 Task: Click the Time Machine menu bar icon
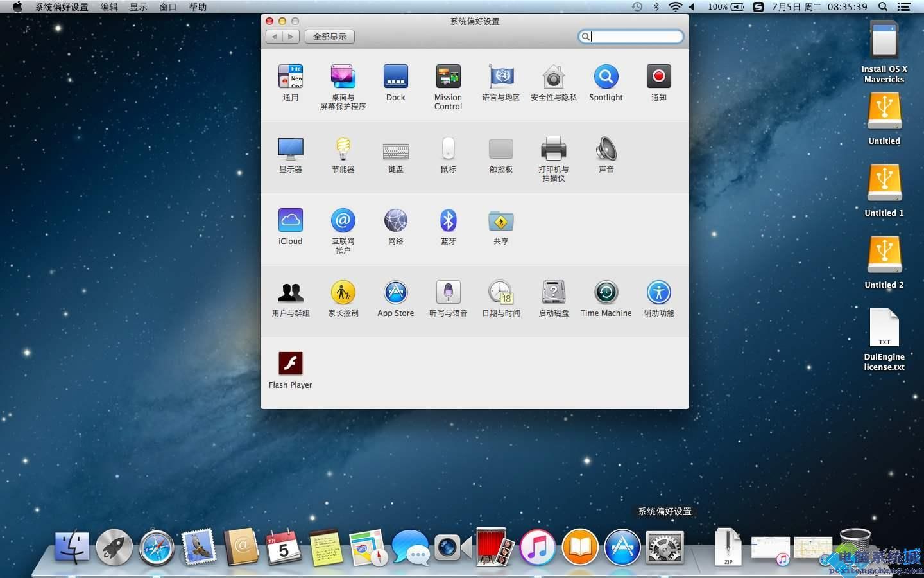637,7
